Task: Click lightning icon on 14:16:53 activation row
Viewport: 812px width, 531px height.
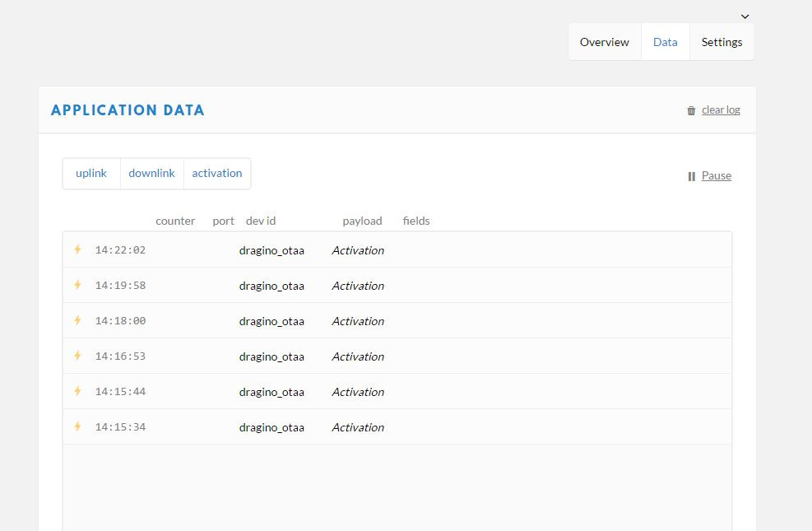Action: click(78, 356)
